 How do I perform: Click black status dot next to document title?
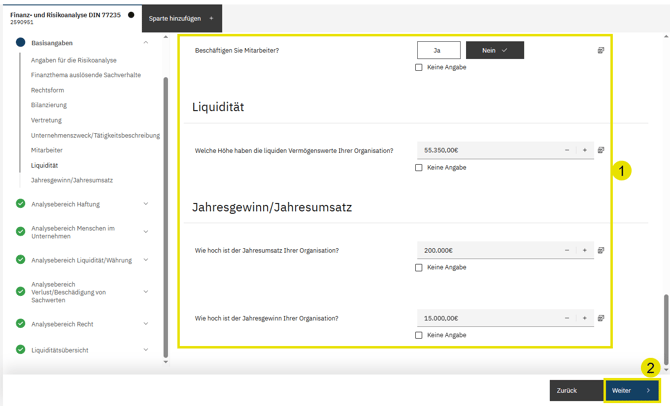[131, 15]
